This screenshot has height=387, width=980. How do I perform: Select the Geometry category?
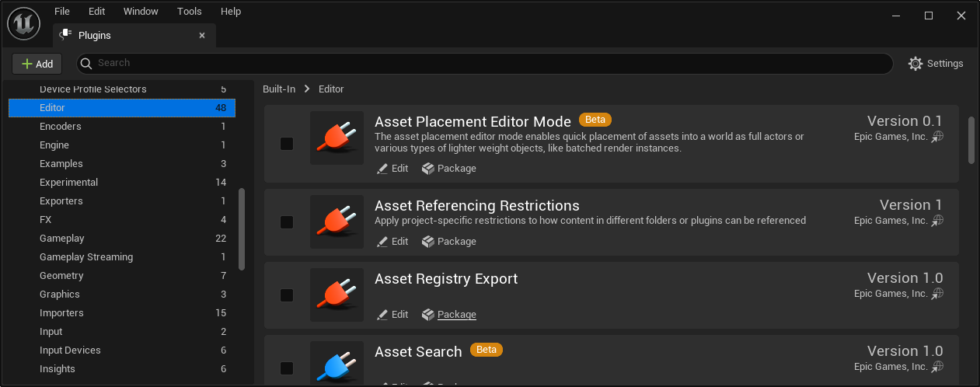click(x=122, y=276)
